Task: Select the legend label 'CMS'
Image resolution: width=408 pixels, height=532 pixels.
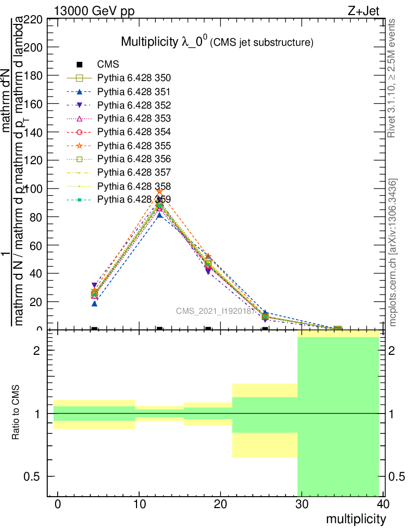Action: [108, 64]
